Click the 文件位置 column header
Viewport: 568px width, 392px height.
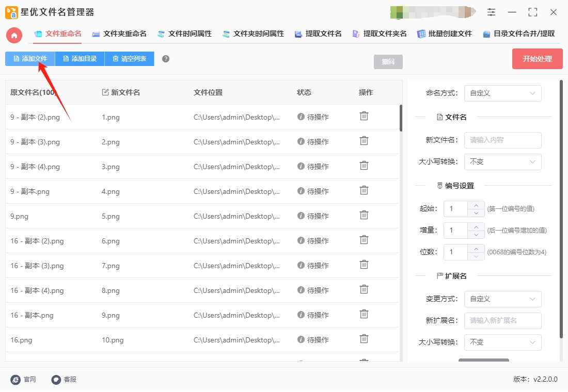208,92
